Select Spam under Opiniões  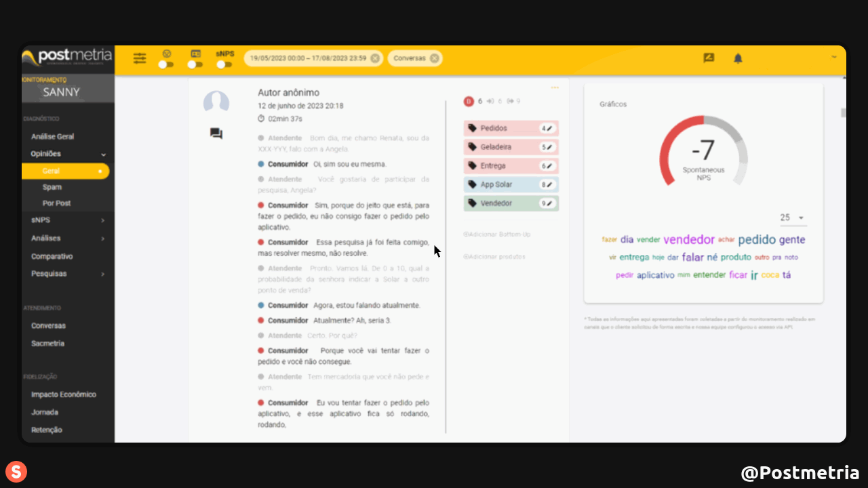tap(52, 187)
